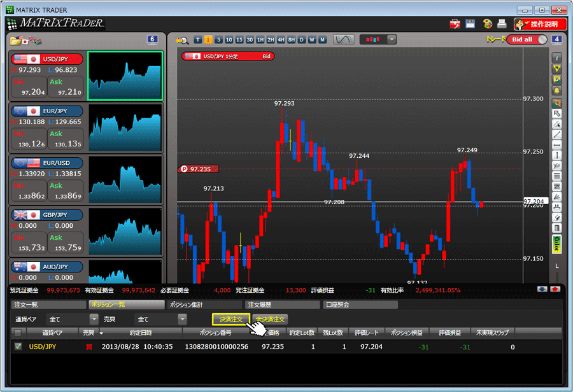
Task: Open the toolbox icon in the top bar
Action: (455, 24)
